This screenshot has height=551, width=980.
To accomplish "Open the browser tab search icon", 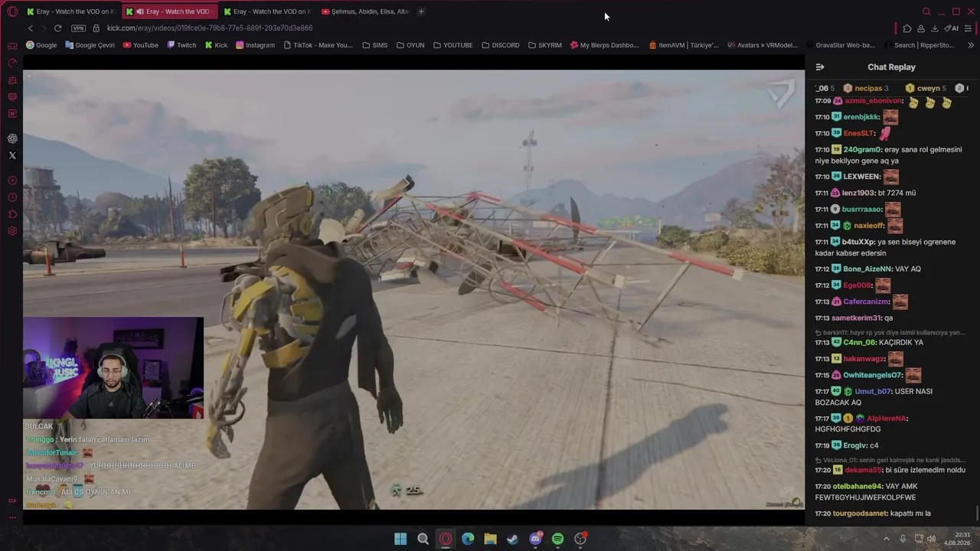I will tap(926, 11).
